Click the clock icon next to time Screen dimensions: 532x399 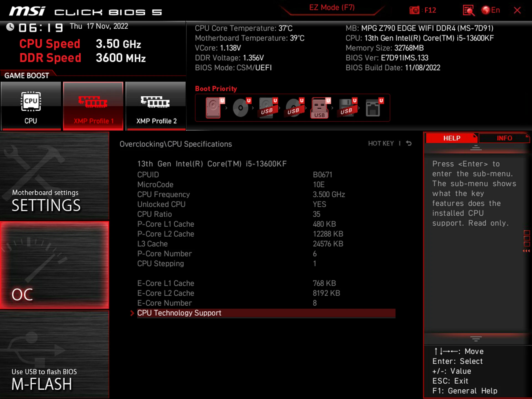pos(10,27)
